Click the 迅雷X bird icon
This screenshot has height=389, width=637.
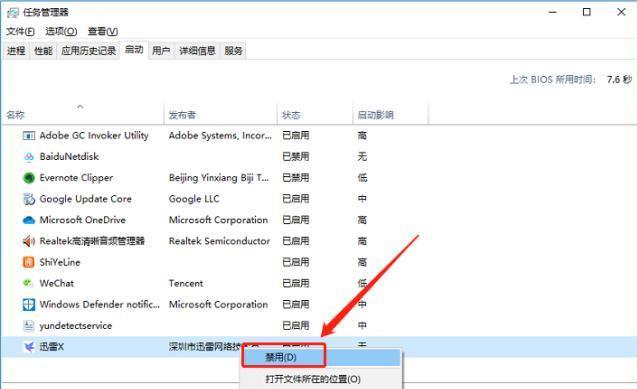tap(28, 347)
